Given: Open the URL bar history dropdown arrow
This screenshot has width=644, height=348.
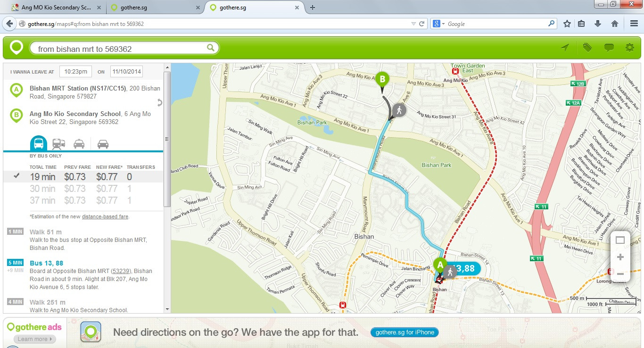Looking at the screenshot, I should (x=413, y=24).
